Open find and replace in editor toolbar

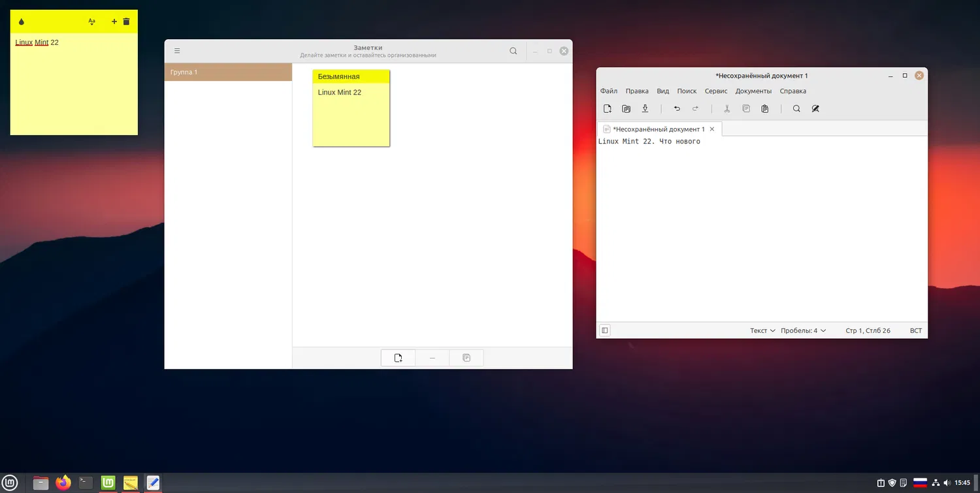(815, 109)
